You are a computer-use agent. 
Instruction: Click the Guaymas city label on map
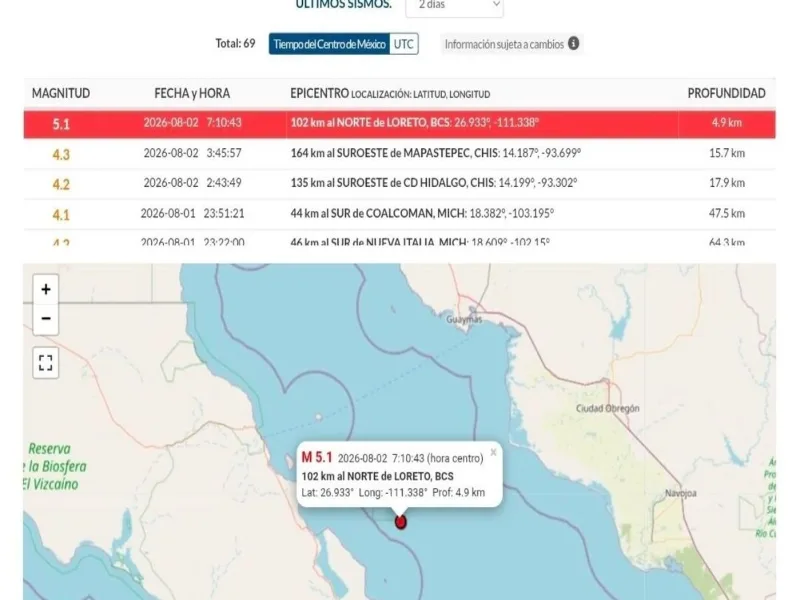464,319
